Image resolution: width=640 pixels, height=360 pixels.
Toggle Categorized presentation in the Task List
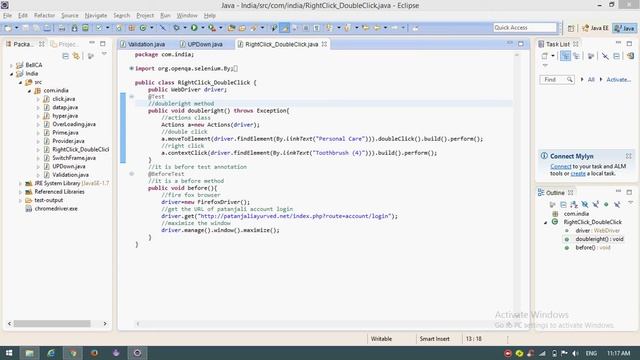565,56
